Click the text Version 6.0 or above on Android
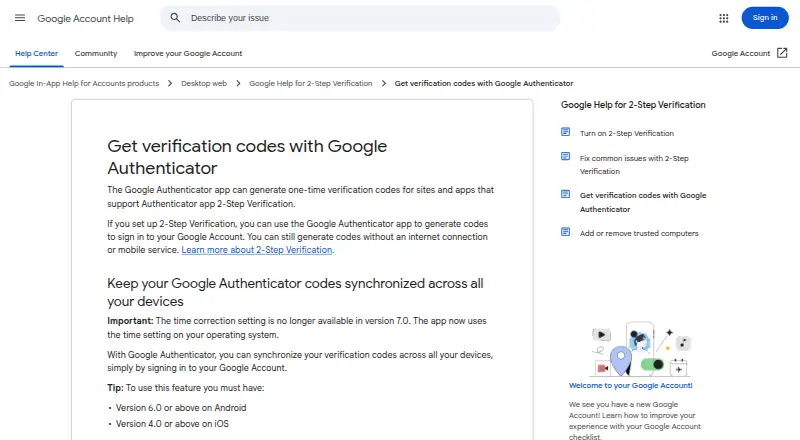800x440 pixels. (181, 408)
